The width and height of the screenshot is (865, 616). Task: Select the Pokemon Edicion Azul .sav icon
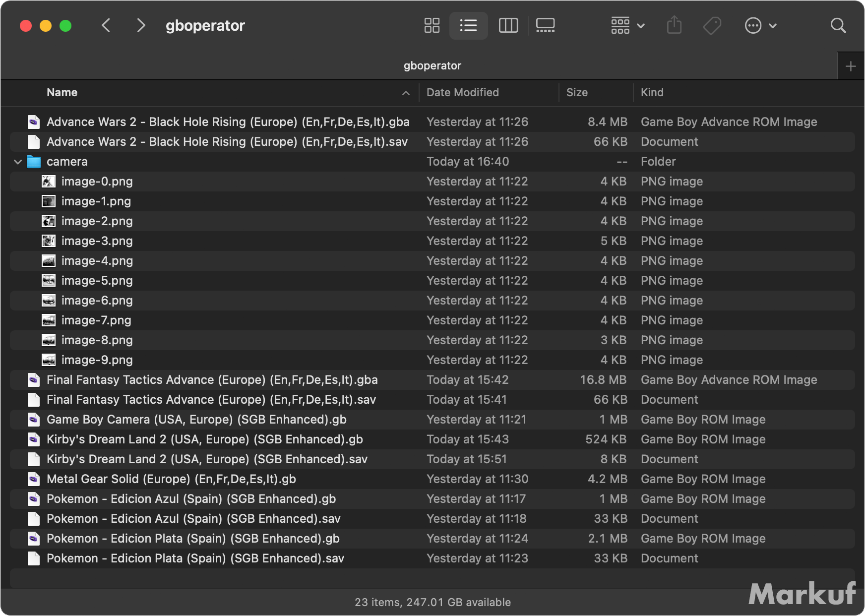click(34, 519)
